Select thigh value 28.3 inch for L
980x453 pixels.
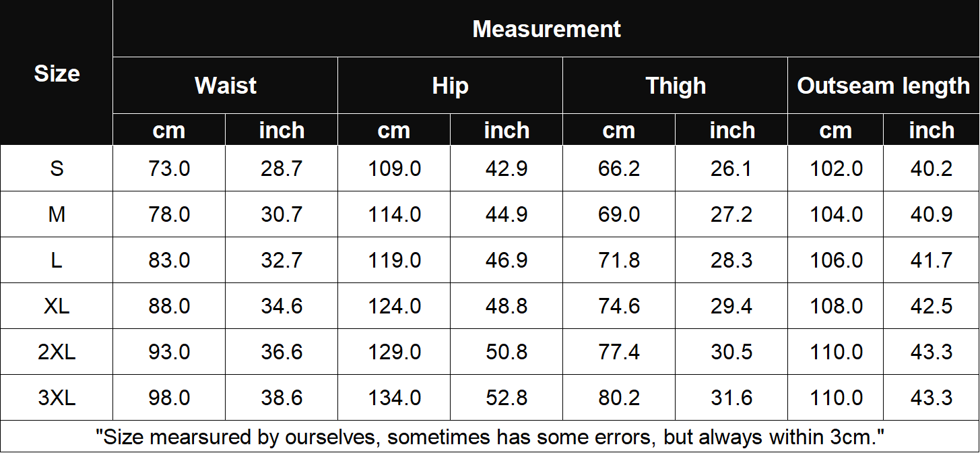tap(731, 260)
